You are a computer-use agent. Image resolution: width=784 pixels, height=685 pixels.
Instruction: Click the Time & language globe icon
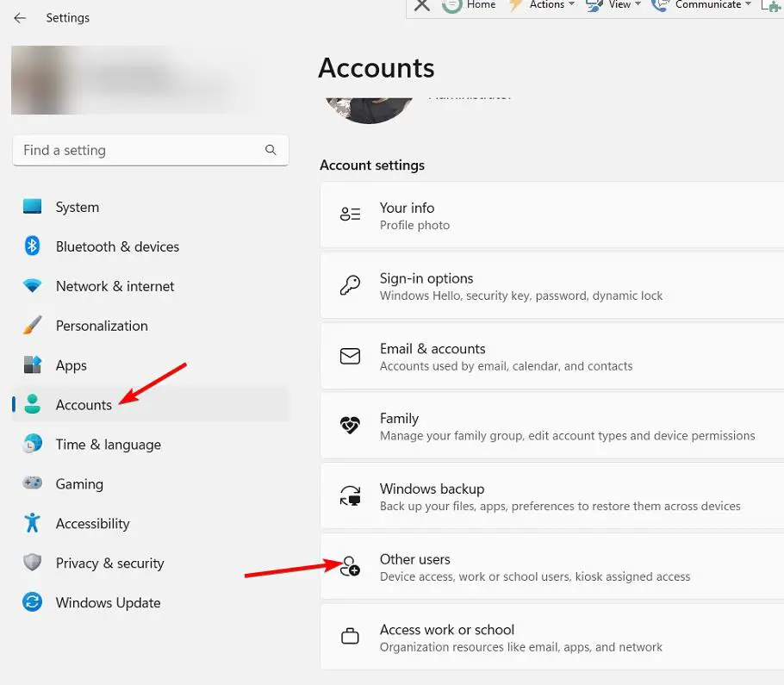point(33,444)
